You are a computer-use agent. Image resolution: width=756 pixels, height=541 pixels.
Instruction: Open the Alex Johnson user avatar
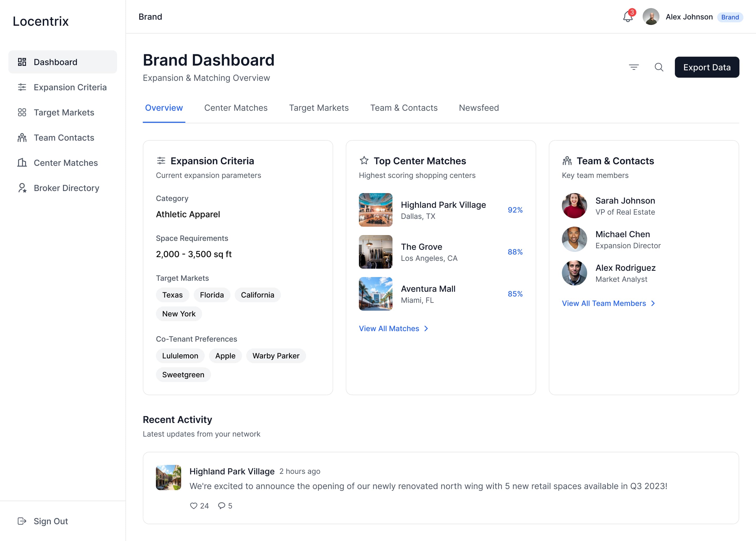651,17
